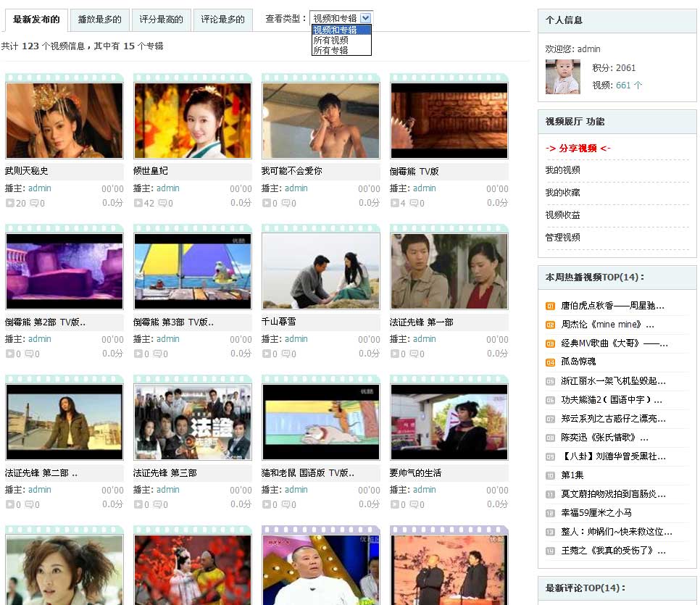Click the play count icon under 武则天秘史
This screenshot has height=605, width=700.
[10, 203]
